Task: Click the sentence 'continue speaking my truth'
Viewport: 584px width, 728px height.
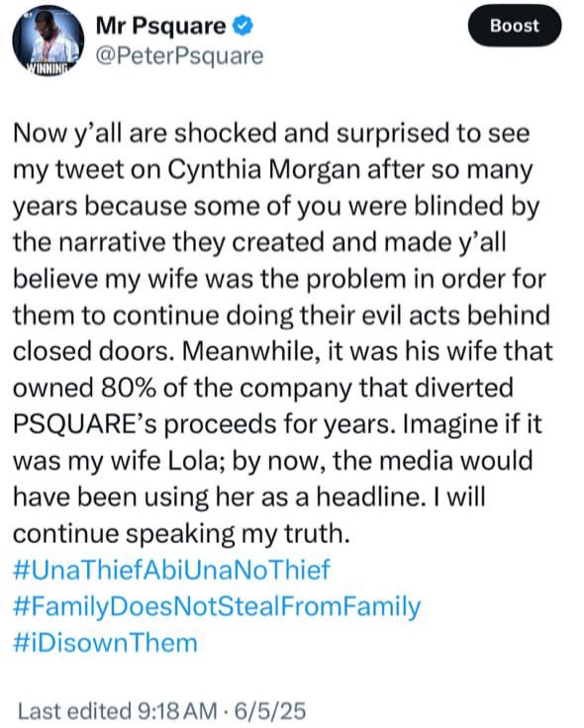Action: [x=181, y=534]
